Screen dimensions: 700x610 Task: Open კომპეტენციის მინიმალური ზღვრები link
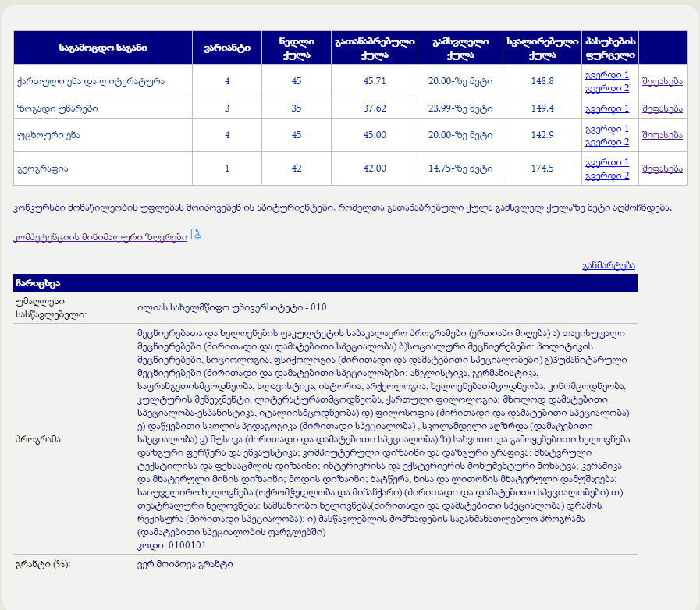100,237
